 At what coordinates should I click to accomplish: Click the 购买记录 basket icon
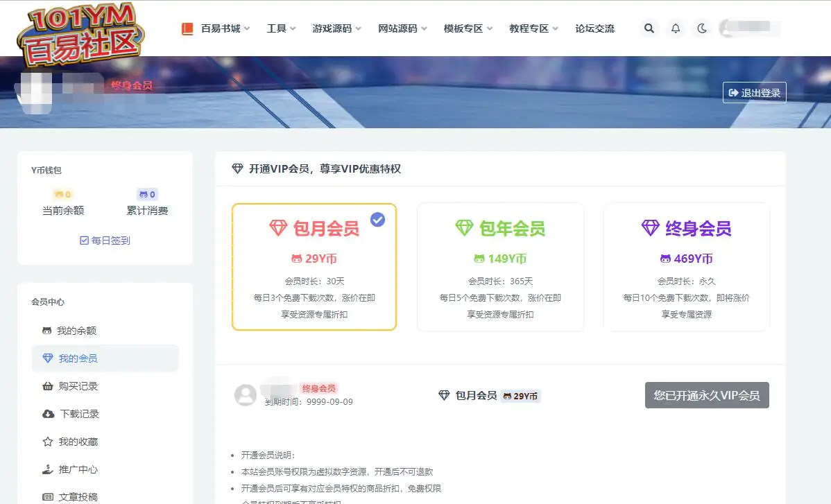48,386
